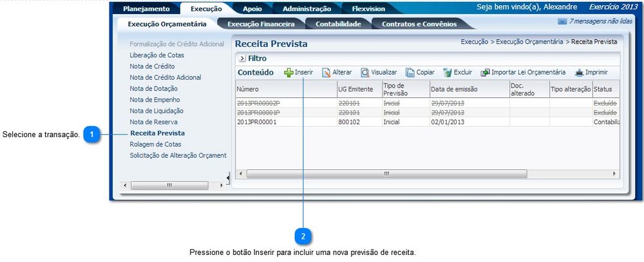This screenshot has height=262, width=644.
Task: Click the Imprimir printer icon
Action: click(579, 73)
